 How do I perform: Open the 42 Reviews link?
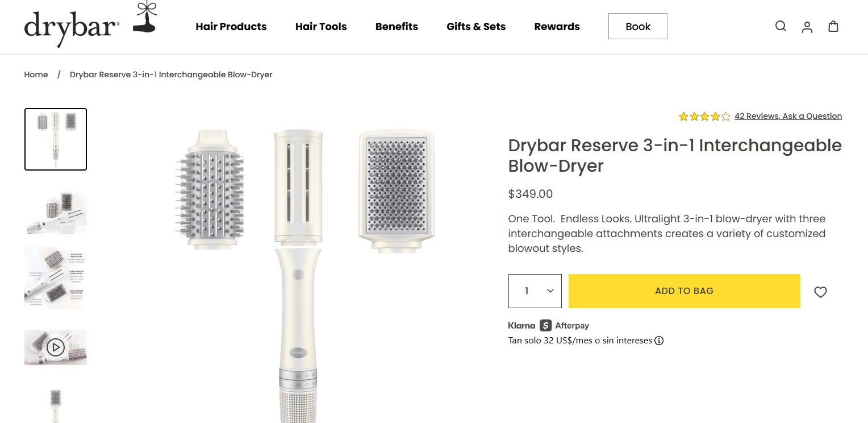point(757,116)
